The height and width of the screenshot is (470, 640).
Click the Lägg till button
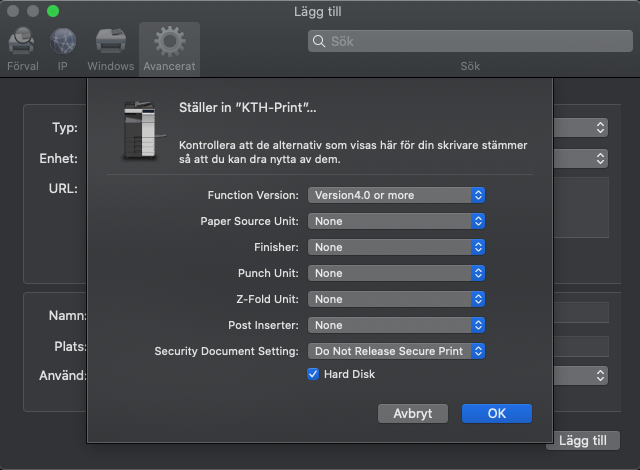583,440
